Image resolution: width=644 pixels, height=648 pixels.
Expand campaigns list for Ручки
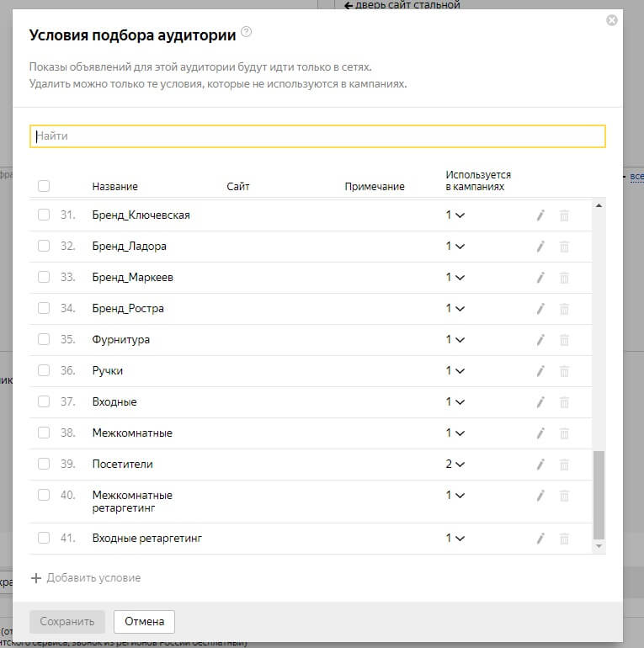(x=455, y=370)
